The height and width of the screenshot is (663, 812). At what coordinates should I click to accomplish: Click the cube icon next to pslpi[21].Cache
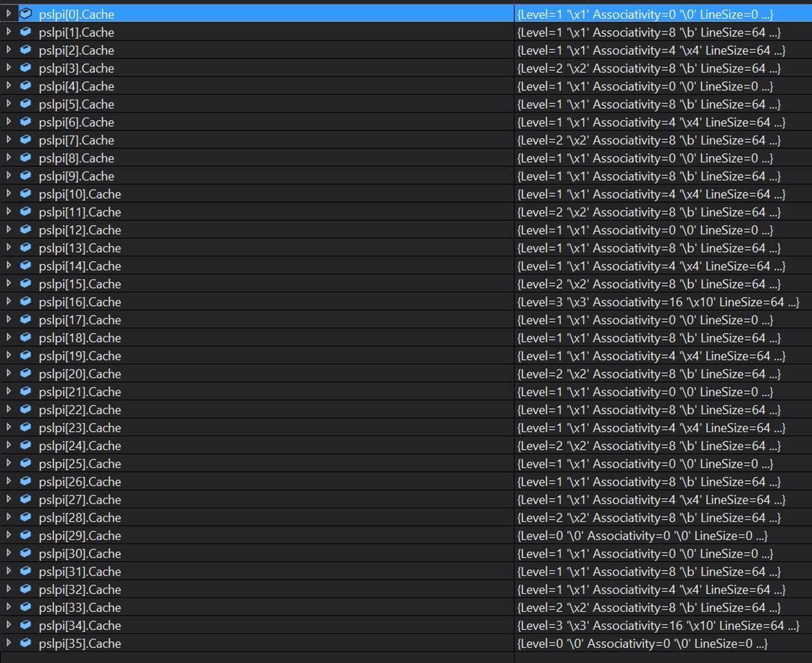click(x=26, y=392)
